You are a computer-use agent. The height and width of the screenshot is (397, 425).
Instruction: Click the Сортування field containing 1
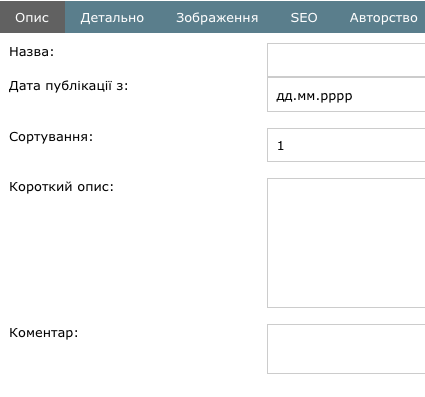tap(346, 145)
